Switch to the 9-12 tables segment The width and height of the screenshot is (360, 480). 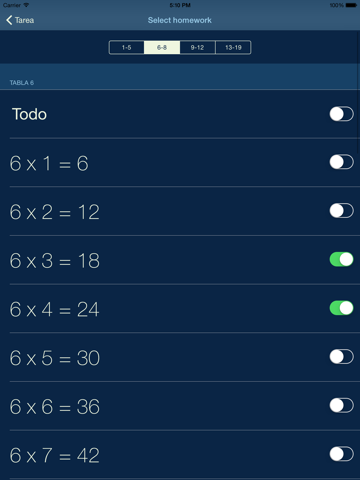tap(197, 47)
